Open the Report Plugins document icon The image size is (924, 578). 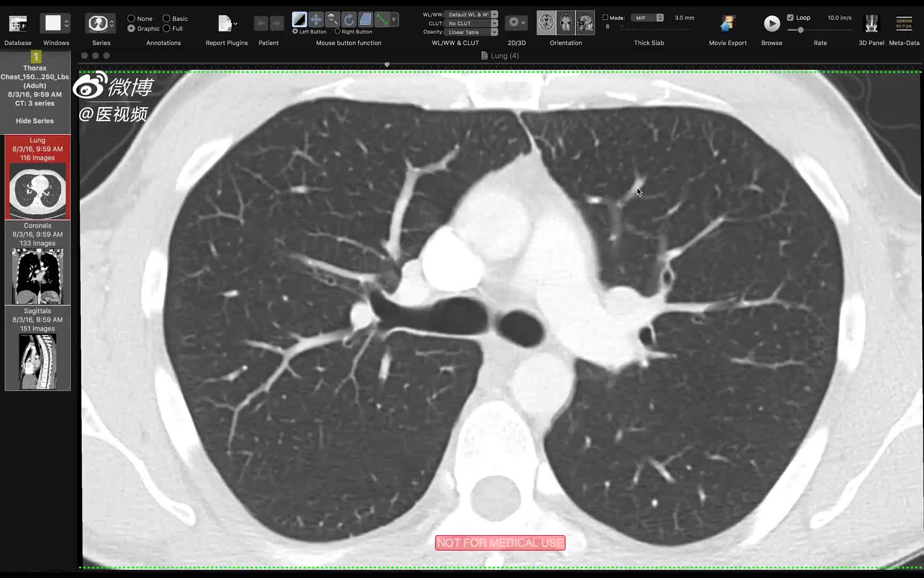[x=225, y=24]
